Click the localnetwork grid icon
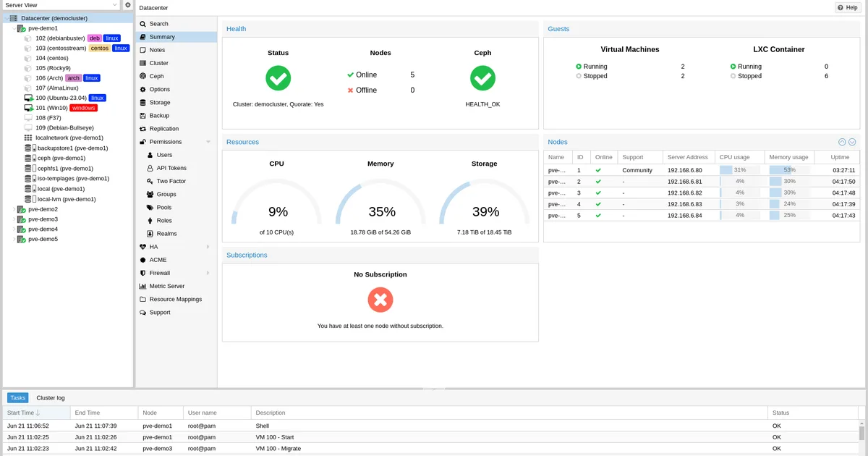The height and width of the screenshot is (456, 868). pos(29,138)
